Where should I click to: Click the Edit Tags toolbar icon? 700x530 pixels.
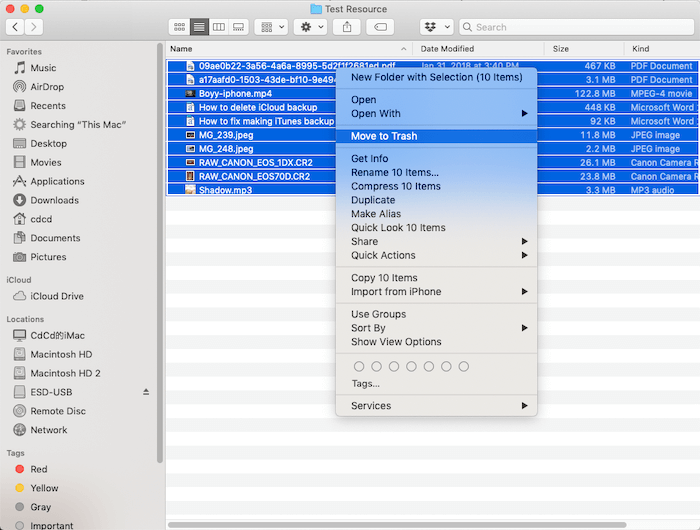click(380, 27)
